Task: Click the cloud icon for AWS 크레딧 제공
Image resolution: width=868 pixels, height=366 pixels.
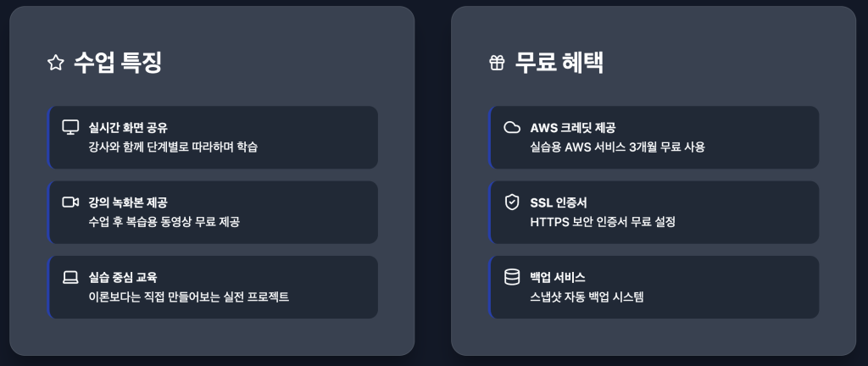Action: click(x=512, y=127)
